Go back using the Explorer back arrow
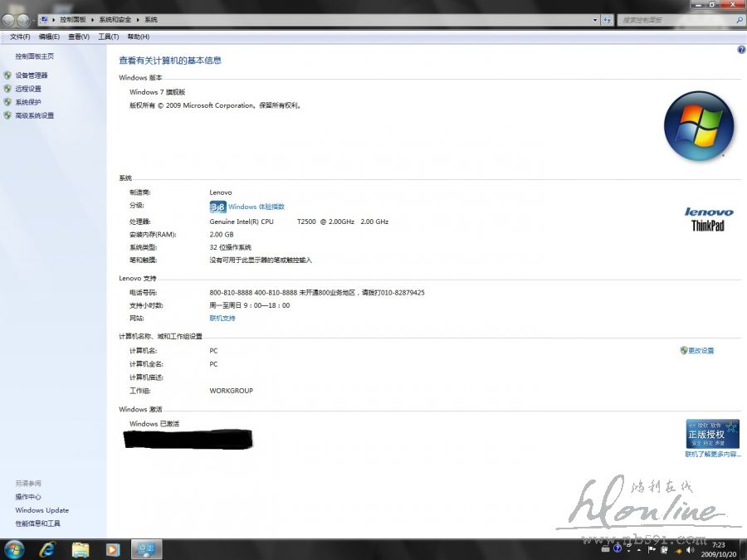 point(8,20)
